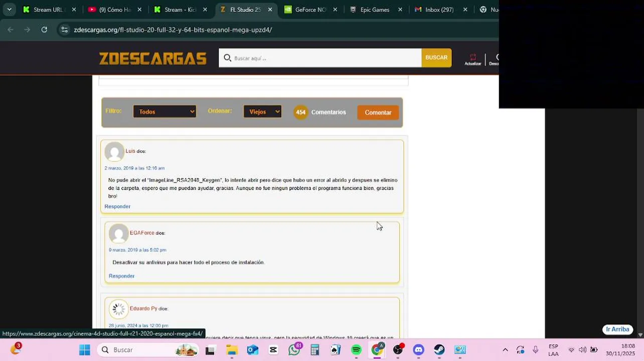Open date link 28 junio, 2024 12:00 pm
The width and height of the screenshot is (644, 361).
(x=138, y=325)
